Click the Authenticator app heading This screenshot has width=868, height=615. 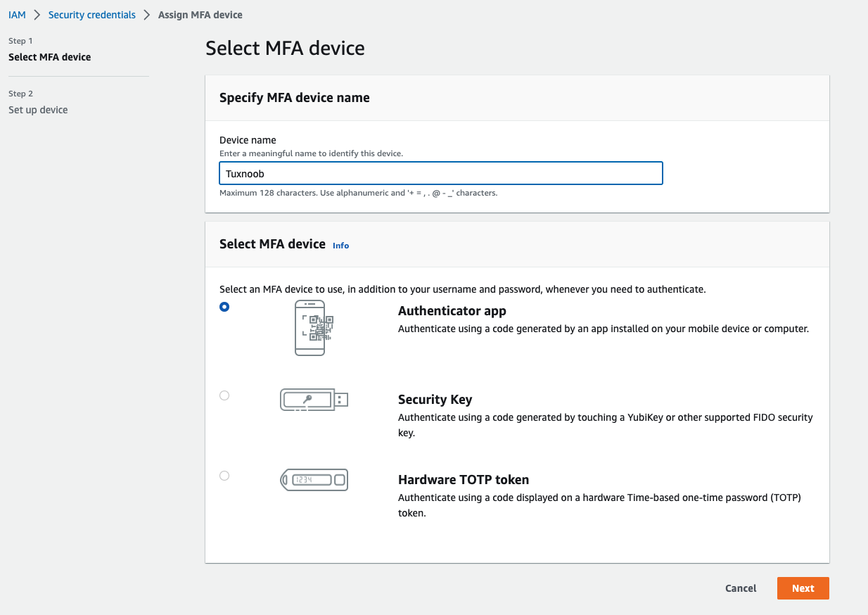452,311
